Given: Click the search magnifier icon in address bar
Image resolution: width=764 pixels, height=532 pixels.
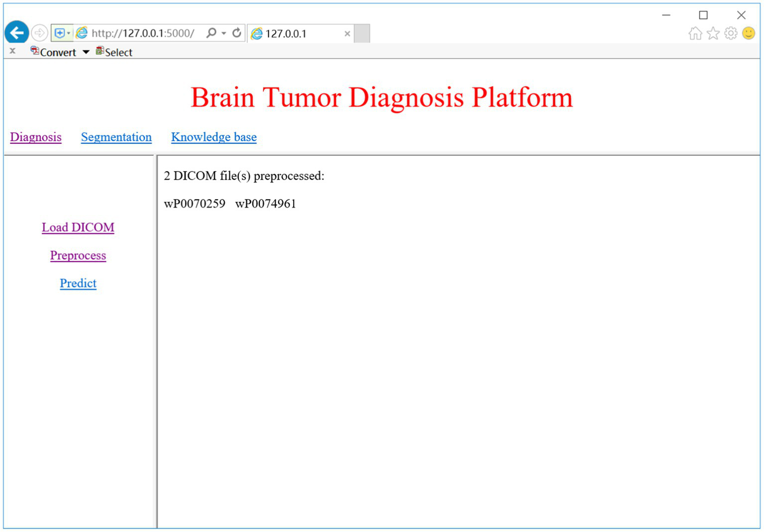Looking at the screenshot, I should [212, 33].
